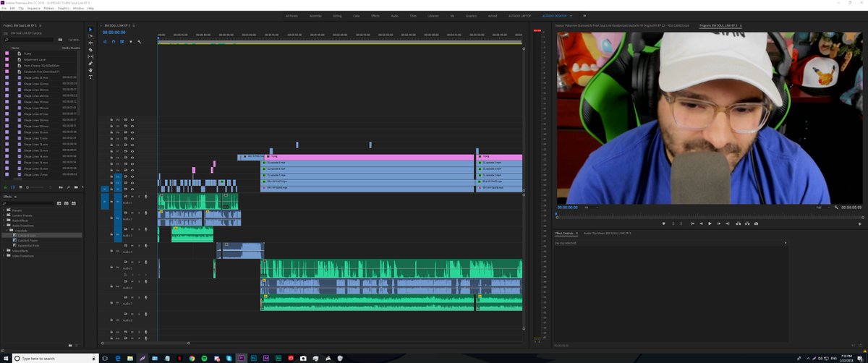Viewport: 868px width, 363px height.
Task: Switch Project panel to list view
Action: (13, 189)
